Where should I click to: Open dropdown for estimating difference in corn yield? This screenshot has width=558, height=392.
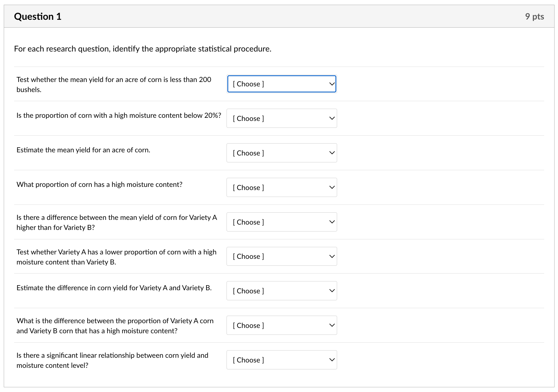click(x=282, y=291)
